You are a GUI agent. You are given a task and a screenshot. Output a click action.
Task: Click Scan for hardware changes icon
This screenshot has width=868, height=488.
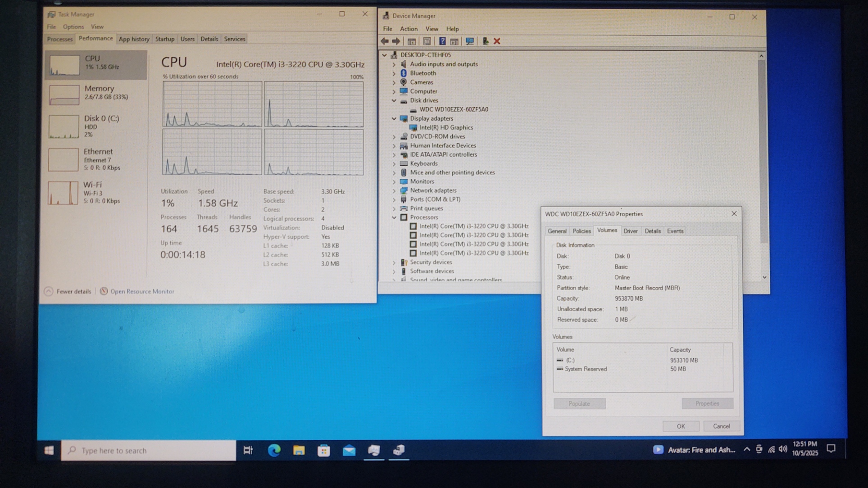(x=469, y=41)
